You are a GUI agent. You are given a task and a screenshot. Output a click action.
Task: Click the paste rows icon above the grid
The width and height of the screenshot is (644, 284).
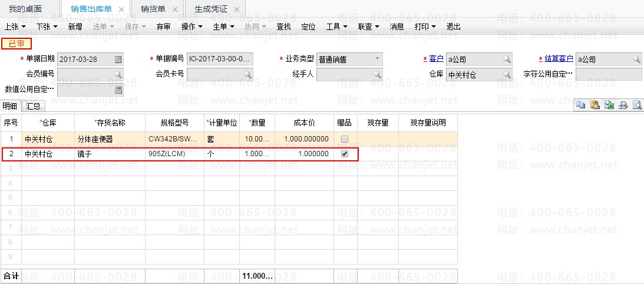click(595, 105)
